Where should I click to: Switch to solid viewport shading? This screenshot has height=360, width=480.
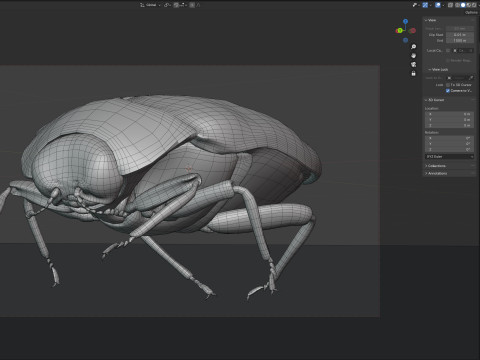pyautogui.click(x=463, y=5)
